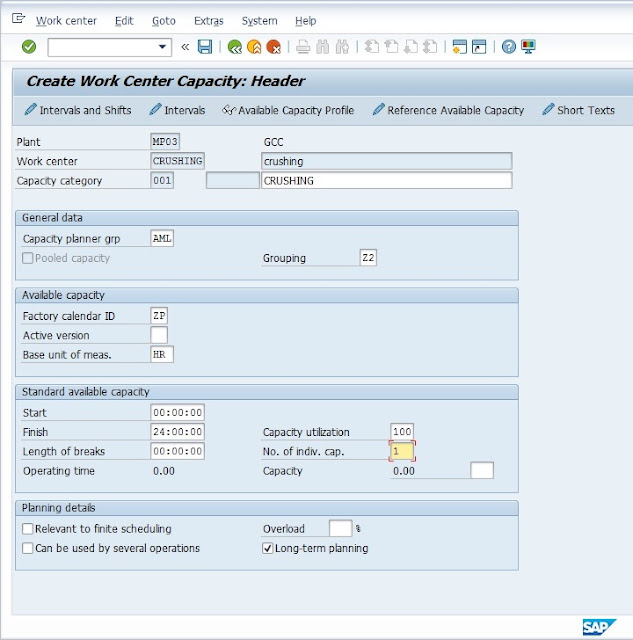Click the Find binoculars icon
This screenshot has height=640, width=633.
pos(322,47)
